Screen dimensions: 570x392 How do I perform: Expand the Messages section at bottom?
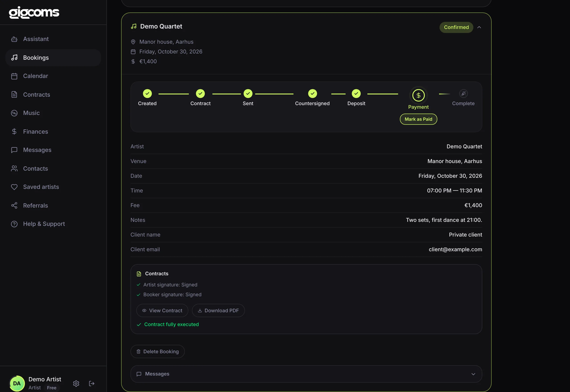point(306,374)
